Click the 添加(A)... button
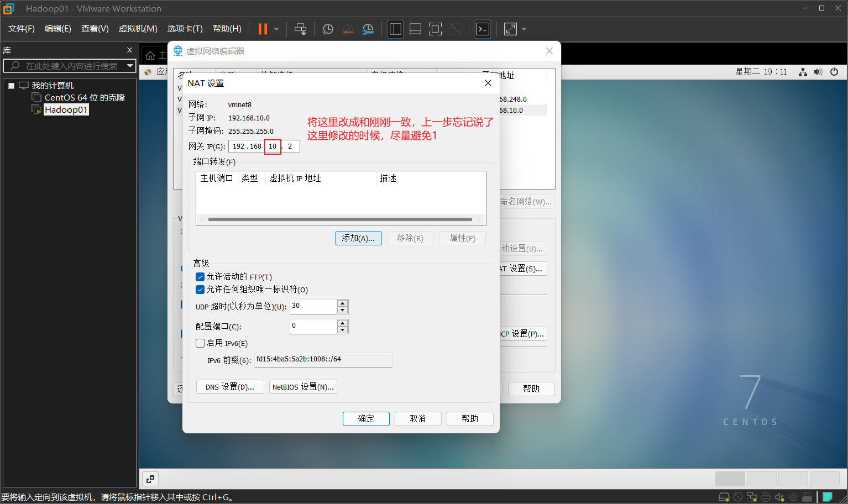The height and width of the screenshot is (504, 848). [358, 238]
